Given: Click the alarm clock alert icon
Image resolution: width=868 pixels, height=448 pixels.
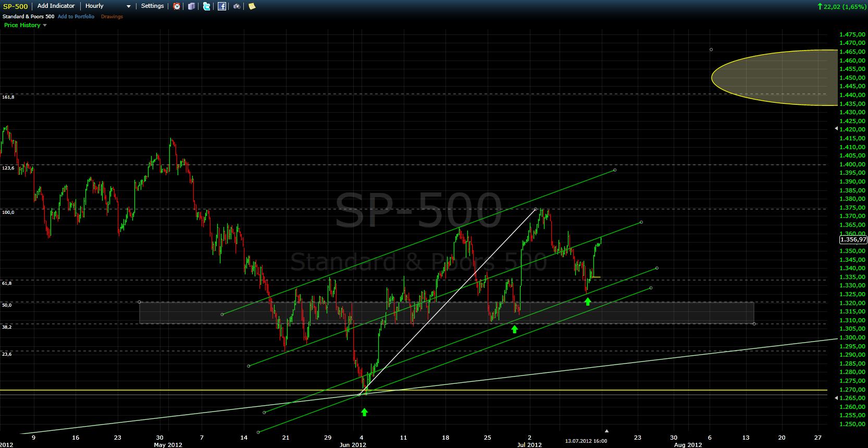Looking at the screenshot, I should pyautogui.click(x=177, y=6).
